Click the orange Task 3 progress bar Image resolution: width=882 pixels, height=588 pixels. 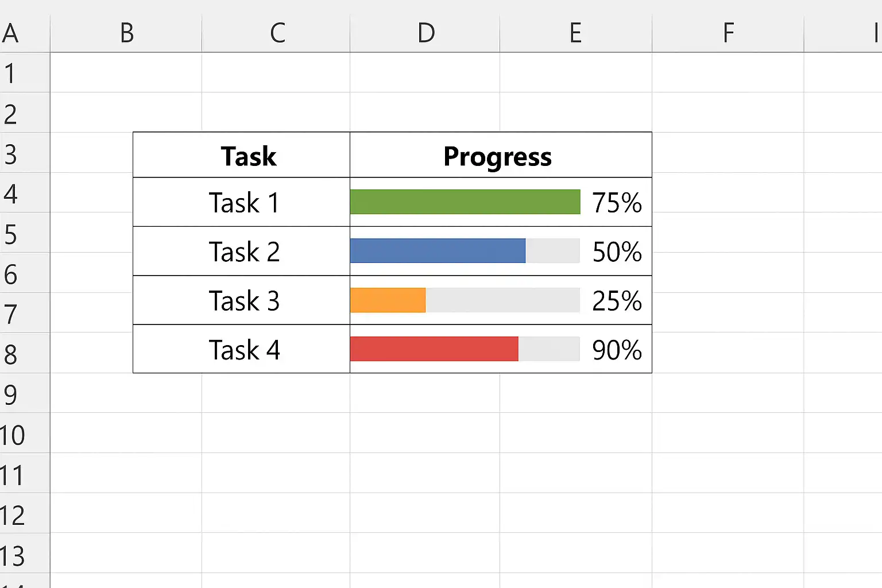coord(388,300)
